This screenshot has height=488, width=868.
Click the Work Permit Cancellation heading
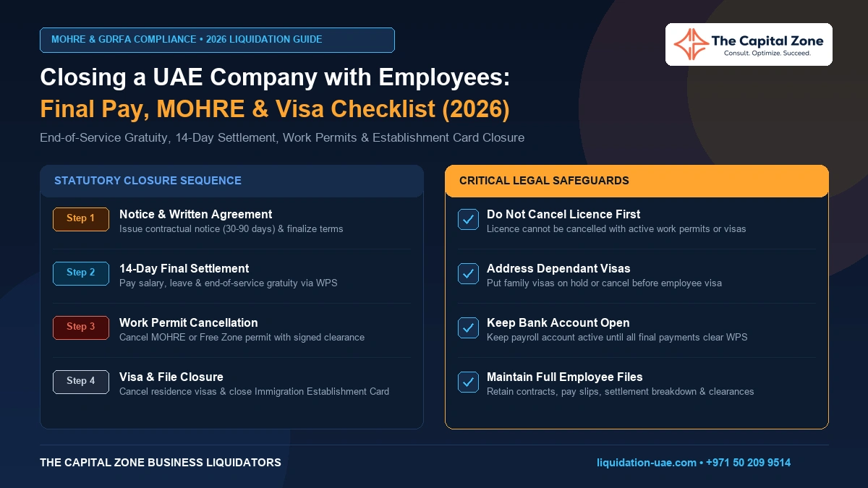tap(189, 323)
